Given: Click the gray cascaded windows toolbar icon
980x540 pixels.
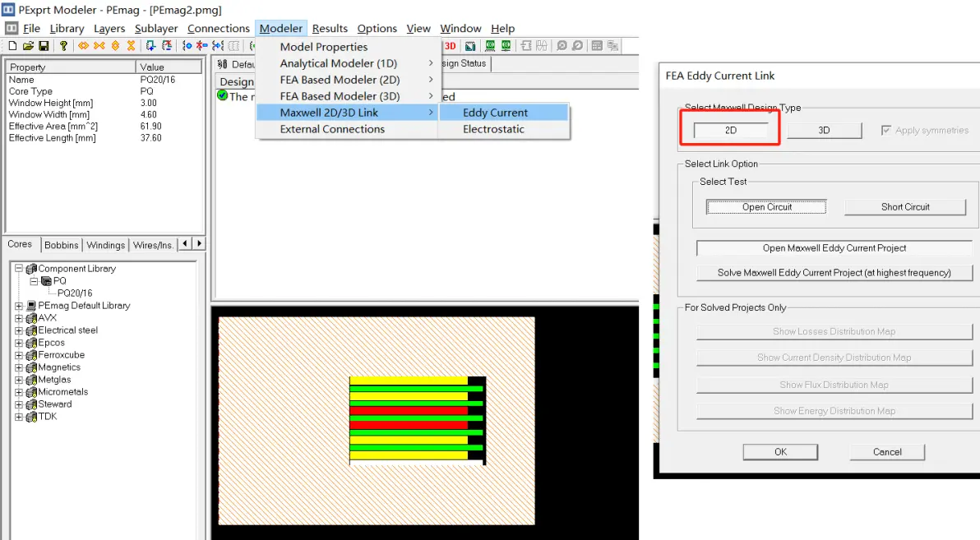Looking at the screenshot, I should [x=612, y=46].
